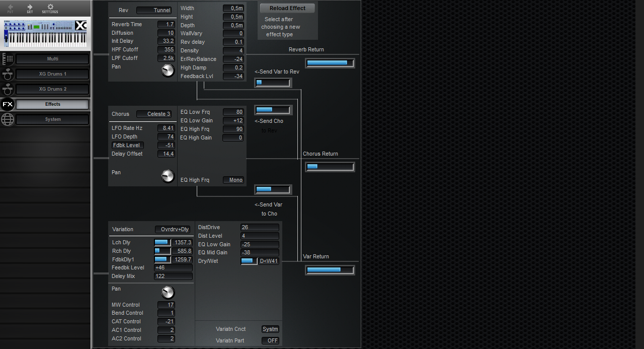
Task: Switch Variatn Cnct from Systm
Action: (270, 329)
